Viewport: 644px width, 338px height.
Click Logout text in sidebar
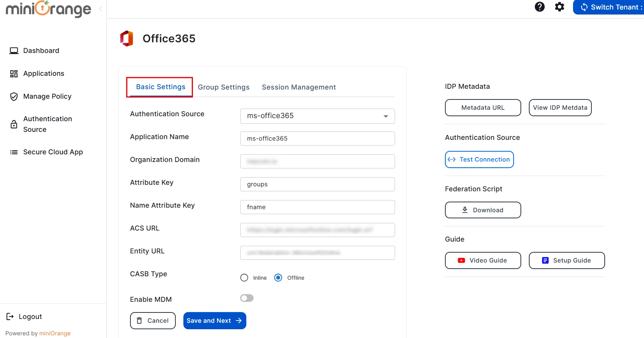click(x=30, y=317)
